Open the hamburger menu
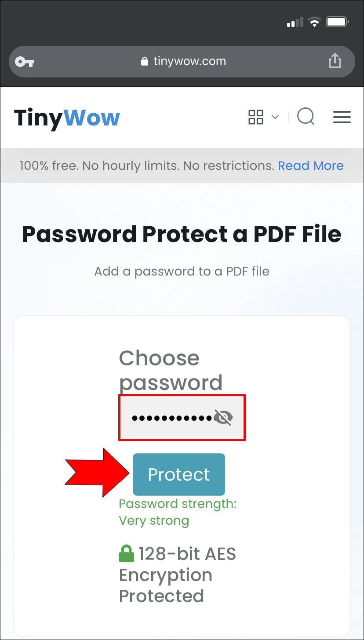Viewport: 364px width, 640px height. [x=342, y=117]
